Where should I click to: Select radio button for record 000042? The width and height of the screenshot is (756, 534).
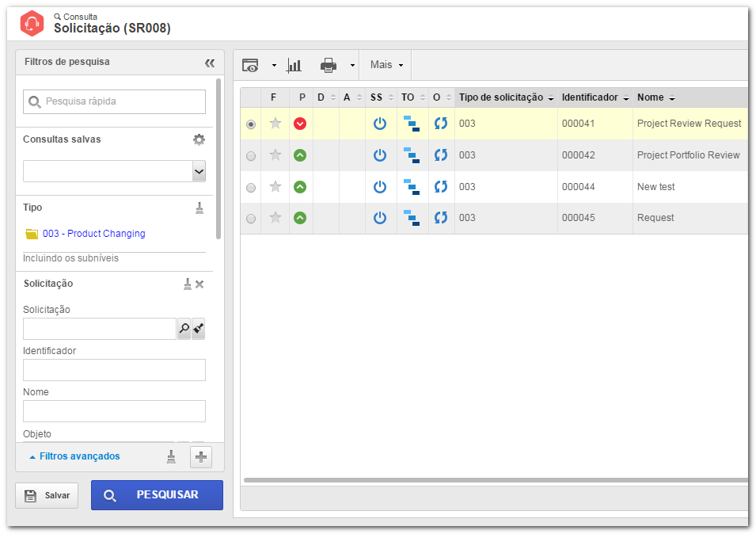click(251, 156)
